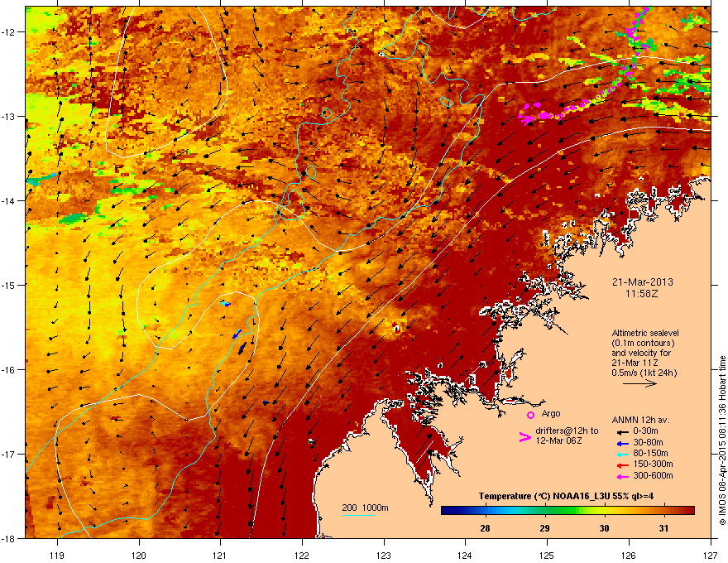Click longitude axis label 123
The image size is (728, 563).
tap(384, 556)
